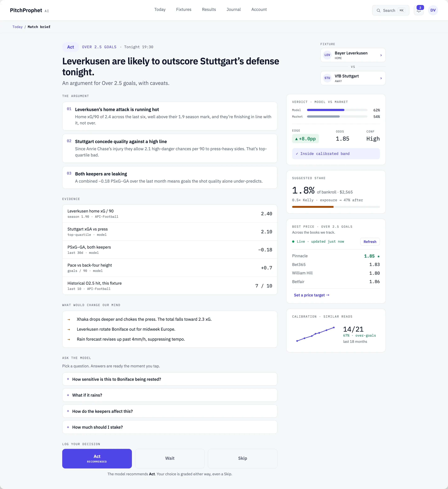Open the Results nav tab
448x489 pixels.
pos(209,9)
